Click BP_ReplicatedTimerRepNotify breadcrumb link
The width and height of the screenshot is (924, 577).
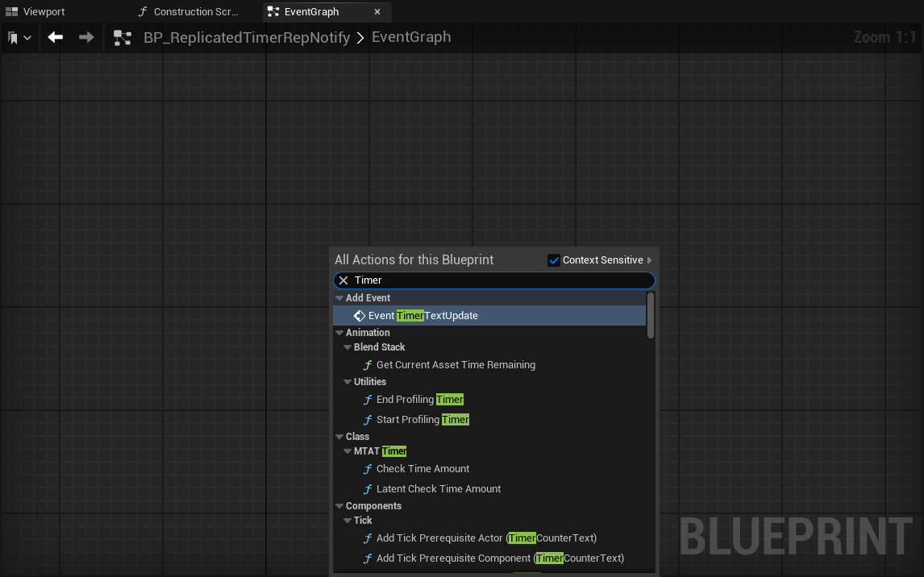[247, 38]
